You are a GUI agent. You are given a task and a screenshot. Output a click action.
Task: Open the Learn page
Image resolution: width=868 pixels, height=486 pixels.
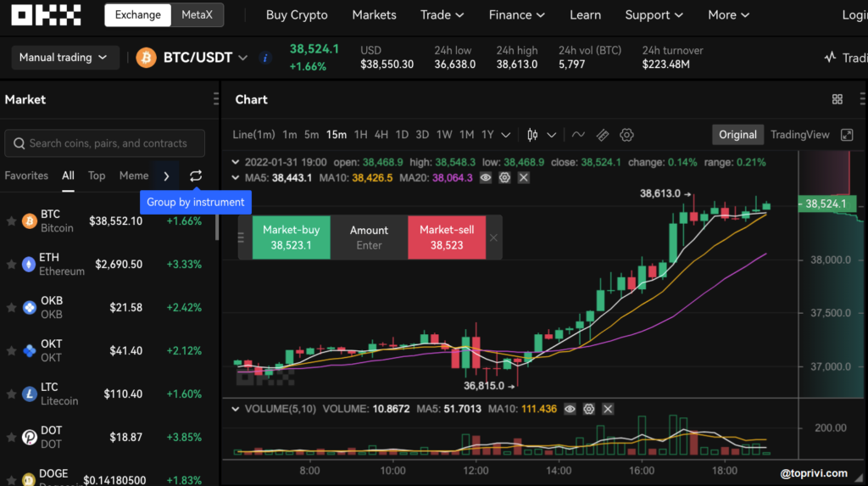click(585, 15)
